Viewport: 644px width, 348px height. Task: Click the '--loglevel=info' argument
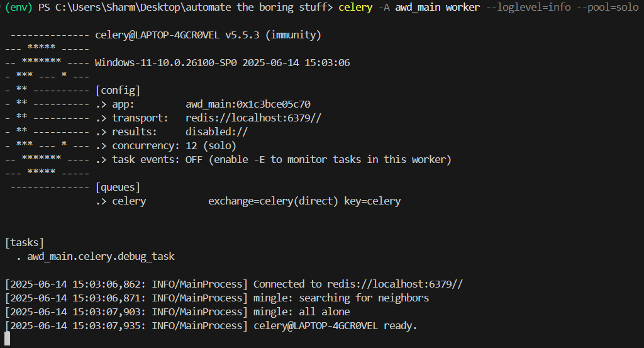528,8
